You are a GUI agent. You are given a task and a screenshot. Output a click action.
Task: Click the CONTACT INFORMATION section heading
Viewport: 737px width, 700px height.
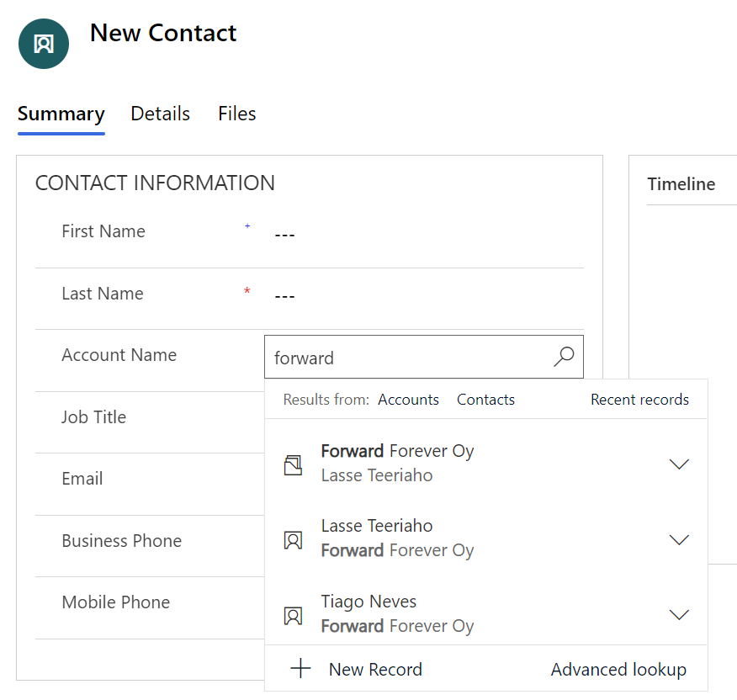[x=155, y=183]
